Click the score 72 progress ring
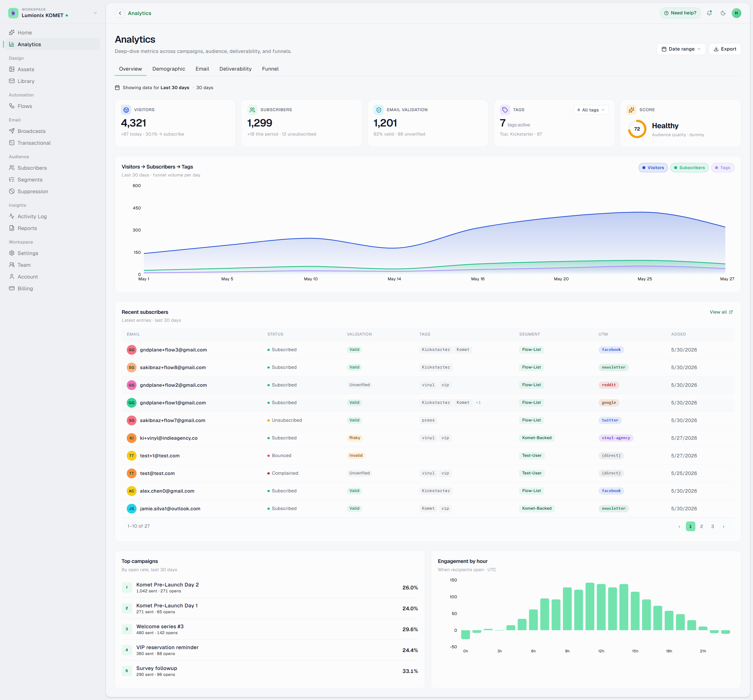The height and width of the screenshot is (700, 753). click(637, 129)
